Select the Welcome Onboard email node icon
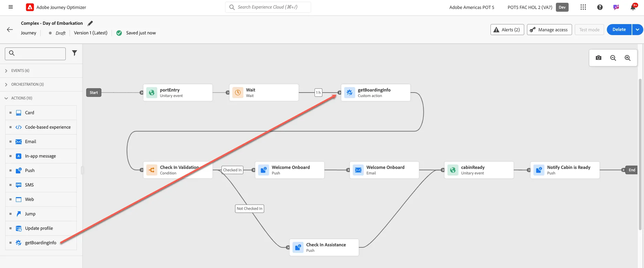This screenshot has height=268, width=644. [358, 170]
